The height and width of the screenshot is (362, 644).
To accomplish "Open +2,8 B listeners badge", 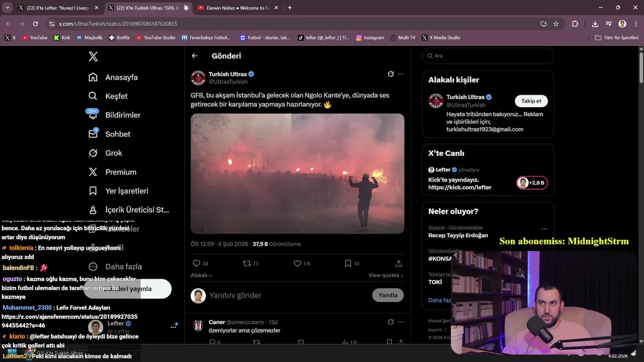I will click(532, 183).
